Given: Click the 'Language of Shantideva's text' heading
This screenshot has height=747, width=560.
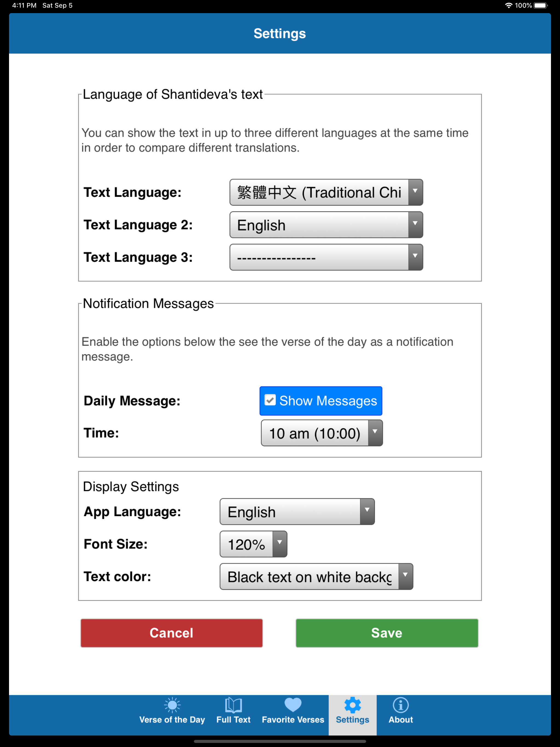Looking at the screenshot, I should tap(173, 94).
